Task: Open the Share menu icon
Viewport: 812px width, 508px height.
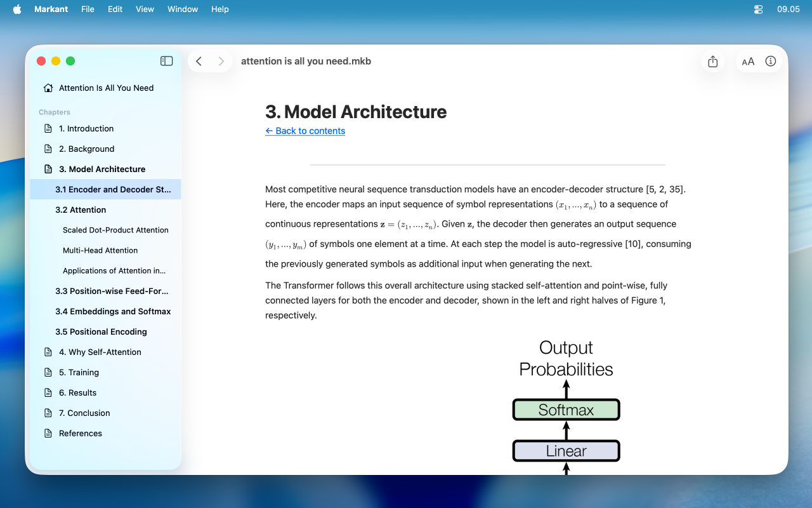Action: click(712, 61)
